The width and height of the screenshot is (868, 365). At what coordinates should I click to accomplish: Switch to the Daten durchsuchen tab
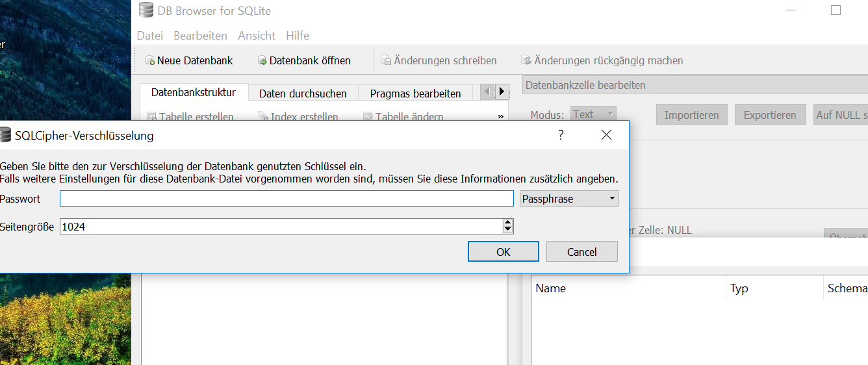point(303,94)
